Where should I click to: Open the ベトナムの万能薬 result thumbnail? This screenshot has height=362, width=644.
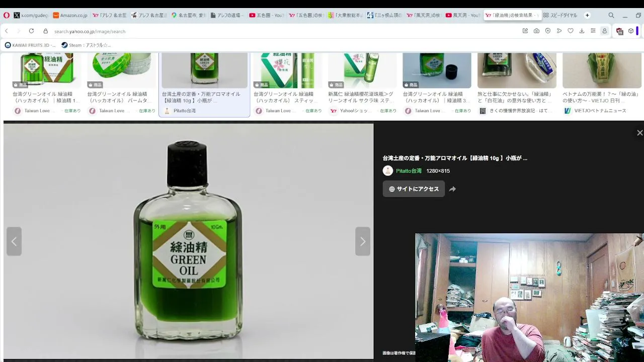pos(602,70)
